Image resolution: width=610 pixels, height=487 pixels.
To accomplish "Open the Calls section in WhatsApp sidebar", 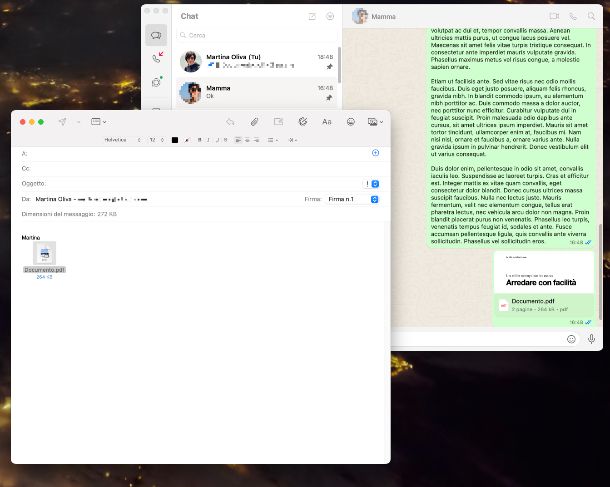I will [x=156, y=59].
